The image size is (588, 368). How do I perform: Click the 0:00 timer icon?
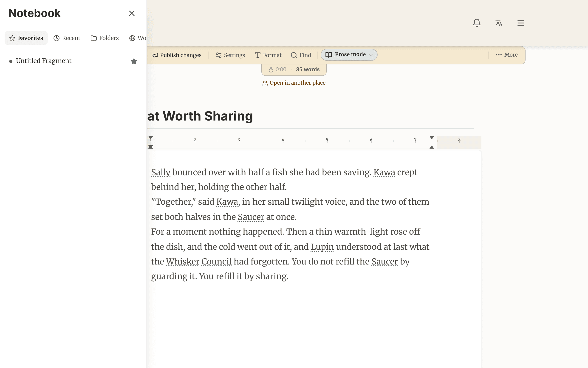[271, 70]
